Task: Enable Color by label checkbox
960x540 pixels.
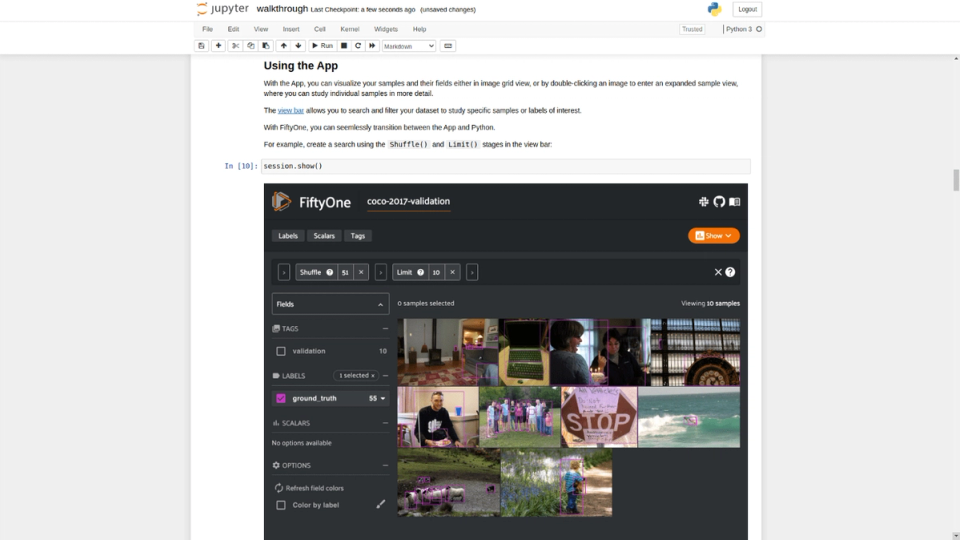Action: [x=281, y=505]
